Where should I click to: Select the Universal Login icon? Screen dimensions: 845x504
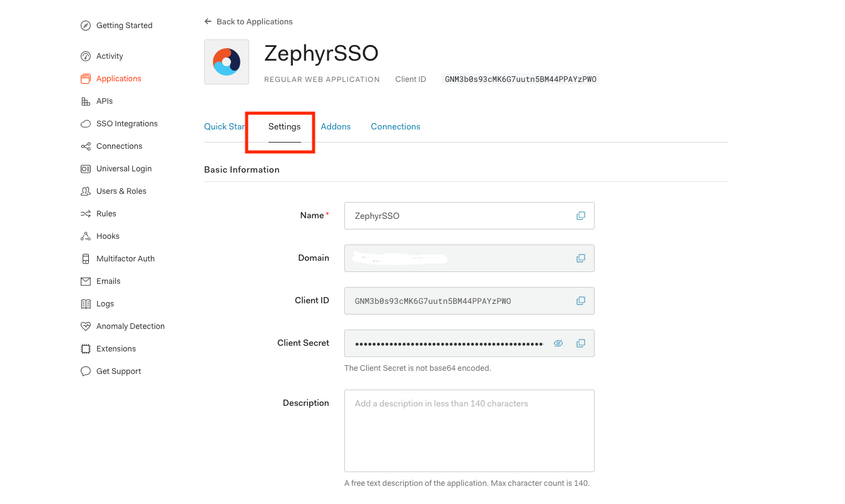(x=85, y=168)
